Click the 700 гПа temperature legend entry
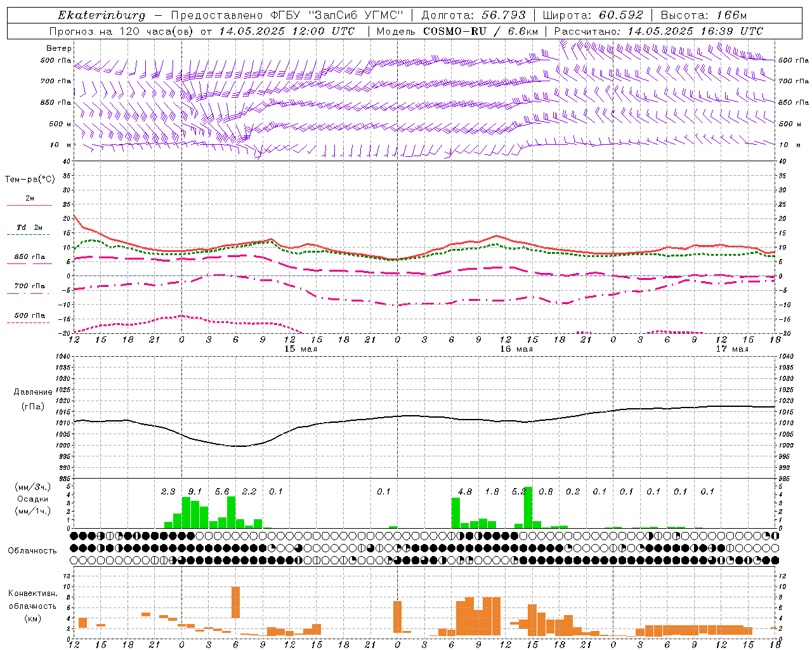This screenshot has height=650, width=812. tap(30, 286)
